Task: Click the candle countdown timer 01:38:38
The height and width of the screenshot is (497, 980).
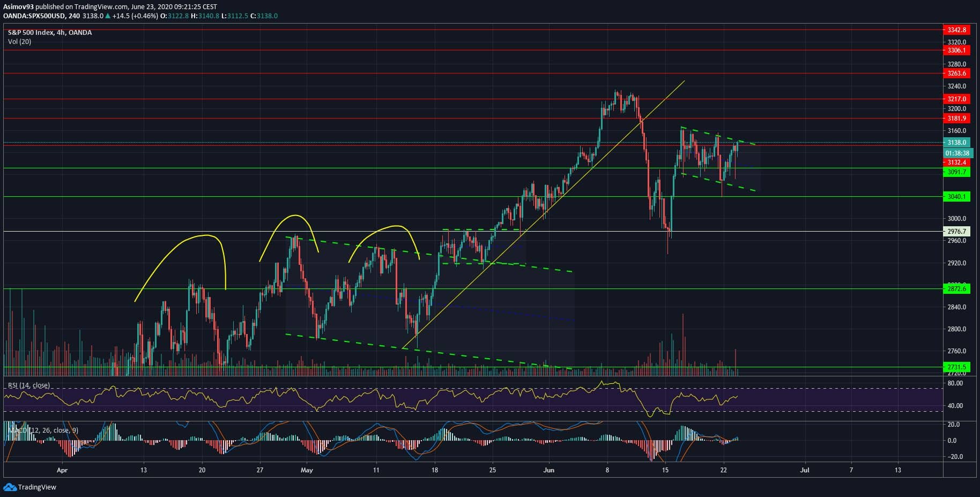Action: pyautogui.click(x=956, y=153)
